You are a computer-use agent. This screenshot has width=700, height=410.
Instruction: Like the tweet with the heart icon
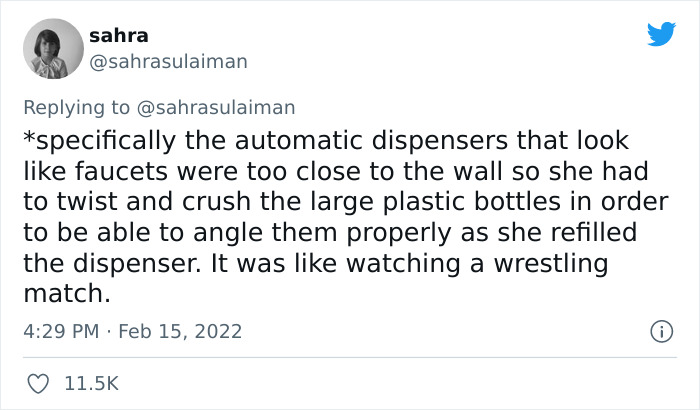pos(38,384)
